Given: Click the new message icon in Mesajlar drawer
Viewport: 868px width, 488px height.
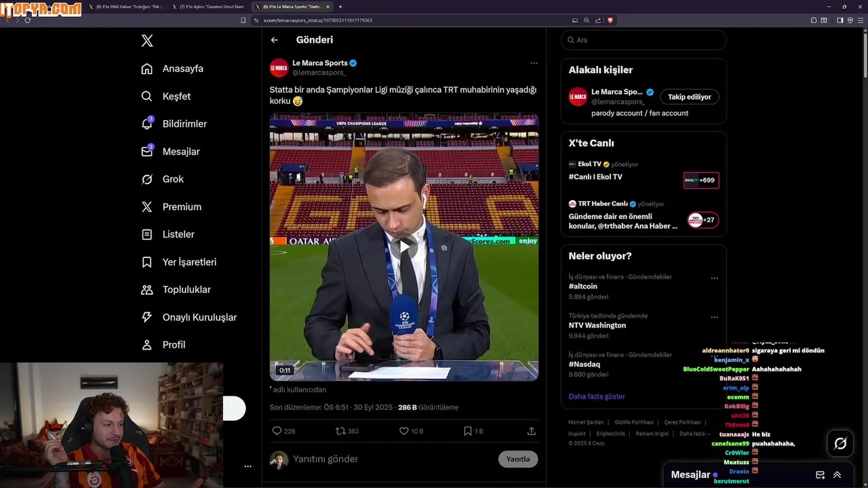Looking at the screenshot, I should click(820, 475).
